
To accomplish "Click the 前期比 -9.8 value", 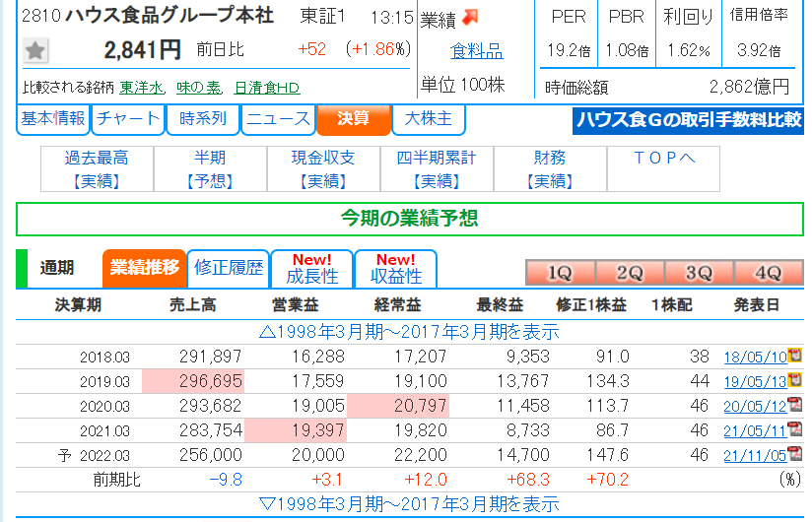I will (x=226, y=480).
